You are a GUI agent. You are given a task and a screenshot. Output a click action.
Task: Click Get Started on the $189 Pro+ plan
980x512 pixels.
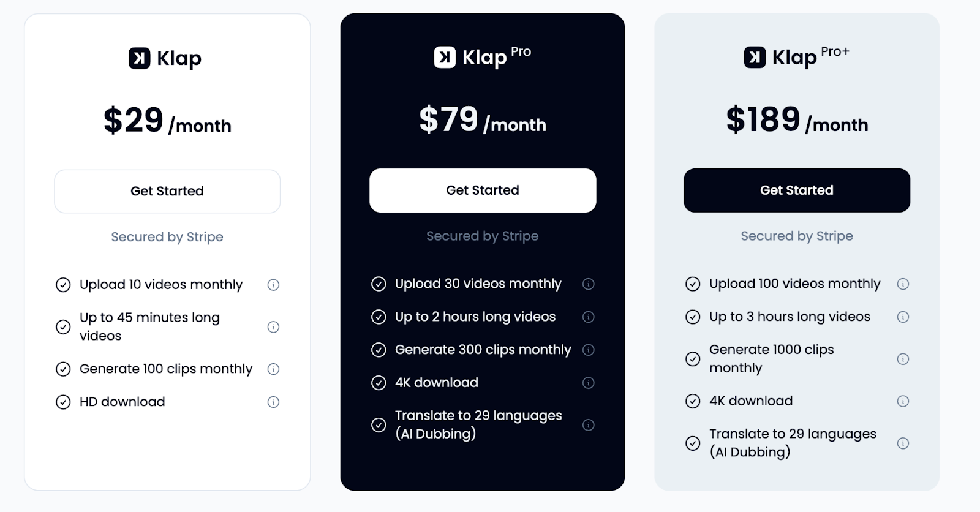[797, 190]
